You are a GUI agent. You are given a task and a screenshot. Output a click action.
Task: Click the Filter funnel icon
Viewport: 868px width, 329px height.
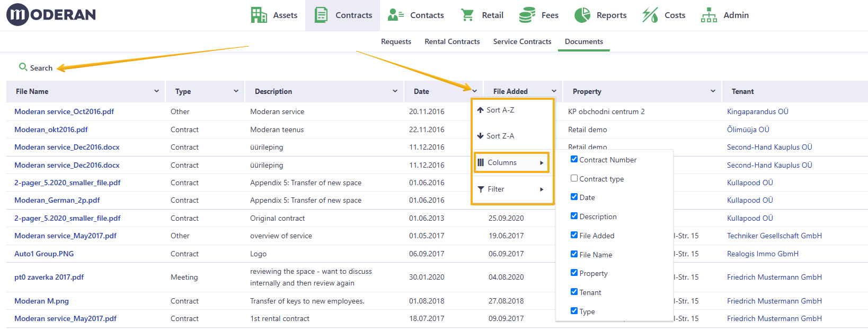click(481, 189)
